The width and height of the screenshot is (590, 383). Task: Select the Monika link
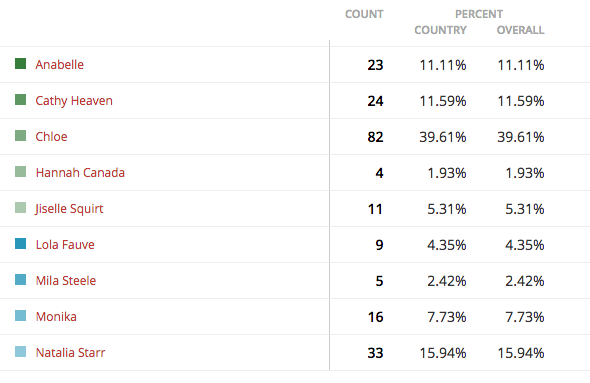point(56,317)
